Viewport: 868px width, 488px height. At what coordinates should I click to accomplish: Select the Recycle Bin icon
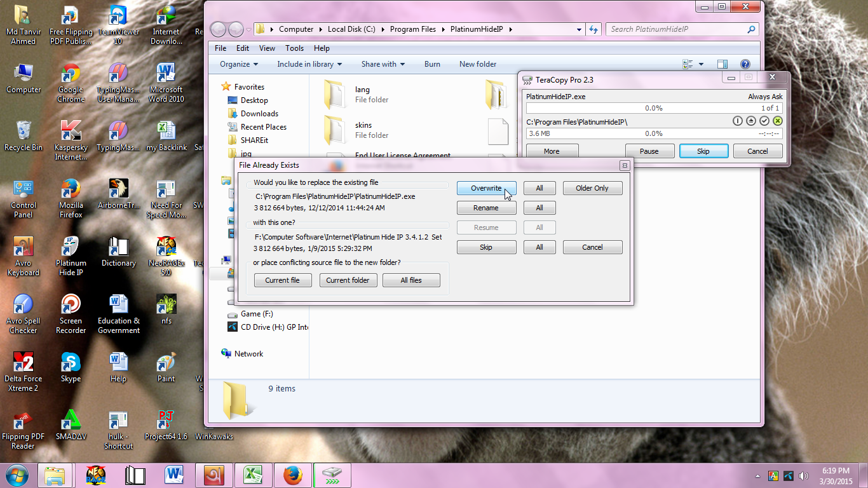24,136
